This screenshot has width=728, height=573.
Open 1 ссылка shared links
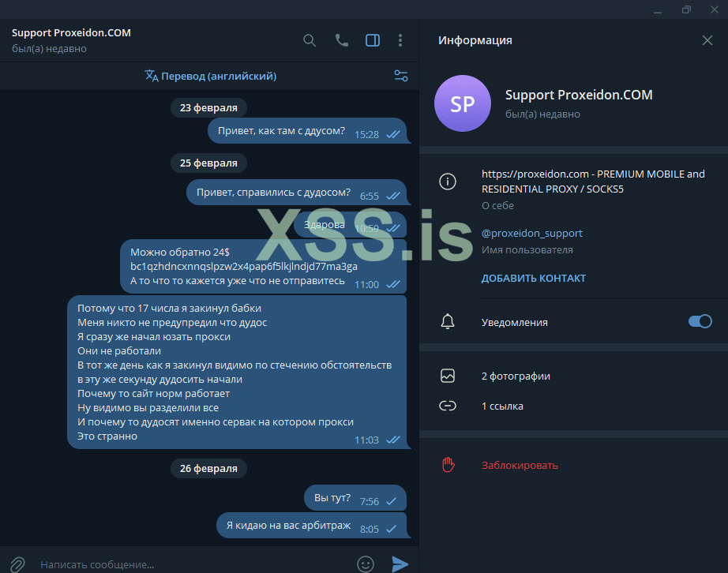pos(573,406)
